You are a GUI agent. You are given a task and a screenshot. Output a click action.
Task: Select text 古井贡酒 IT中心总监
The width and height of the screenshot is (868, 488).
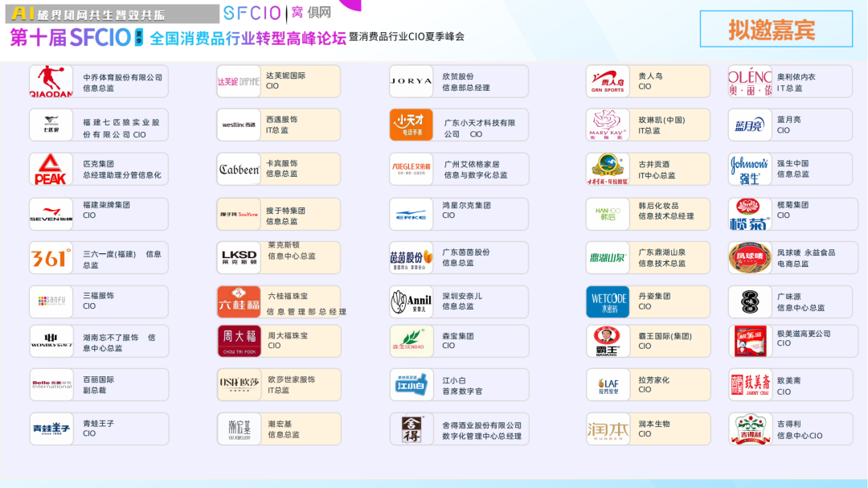pyautogui.click(x=657, y=170)
